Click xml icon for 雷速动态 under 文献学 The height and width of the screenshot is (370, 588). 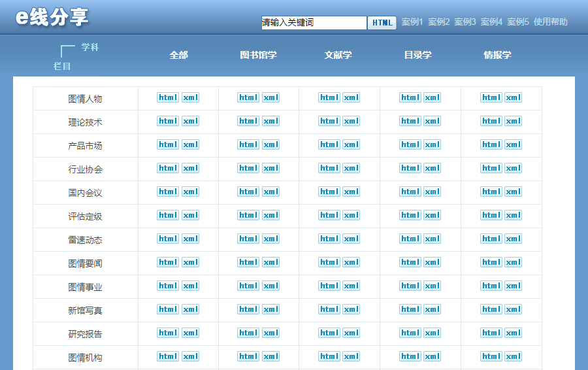click(x=351, y=239)
